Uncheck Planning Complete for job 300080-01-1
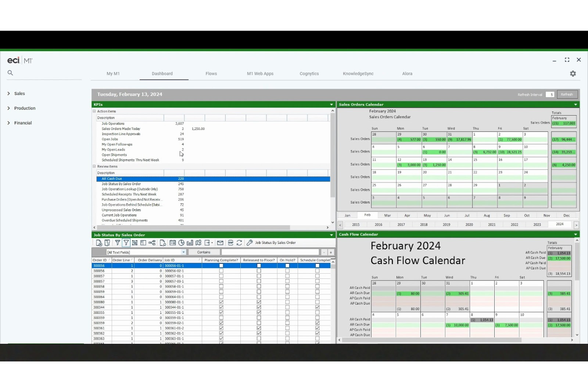The image size is (588, 392). [221, 302]
